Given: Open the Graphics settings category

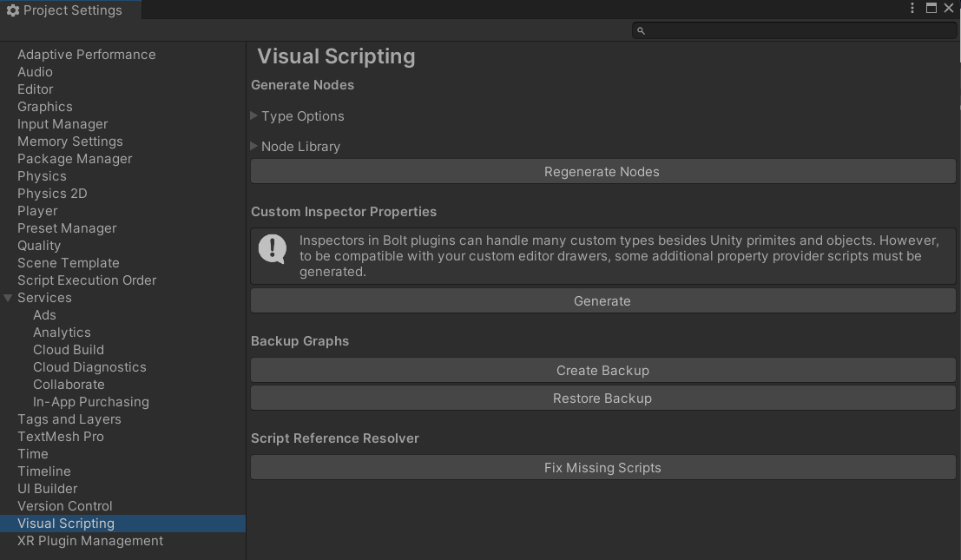Looking at the screenshot, I should 45,107.
